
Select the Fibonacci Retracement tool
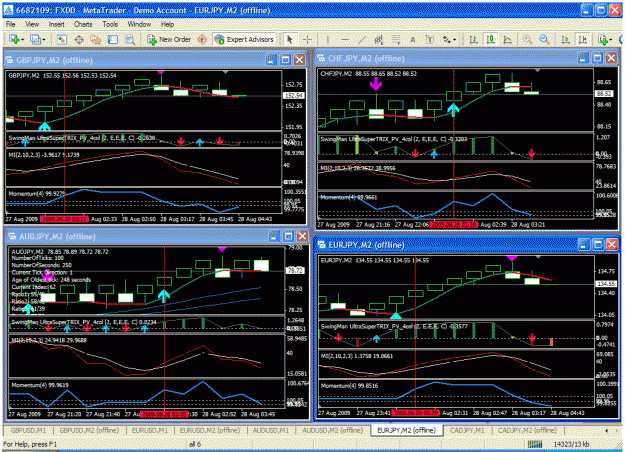(396, 39)
